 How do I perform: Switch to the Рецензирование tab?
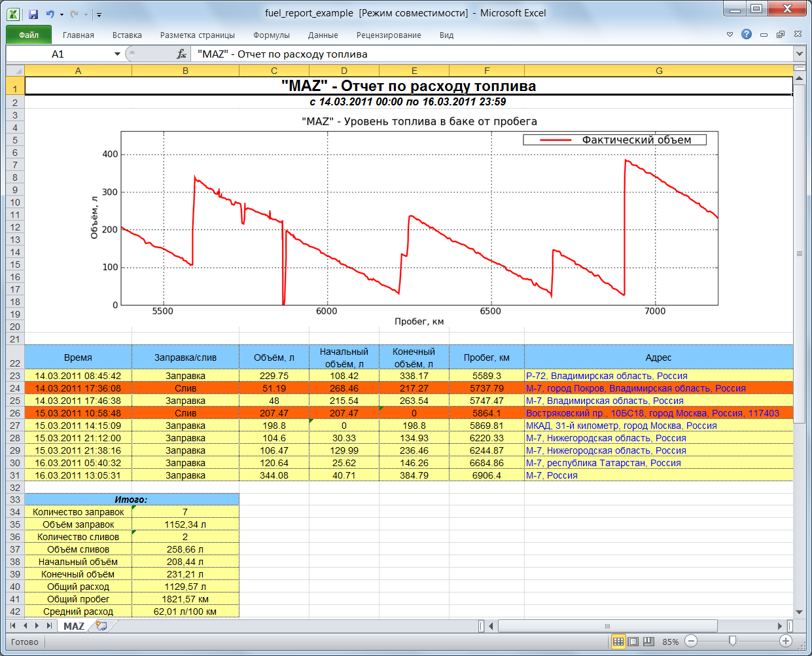[x=389, y=35]
